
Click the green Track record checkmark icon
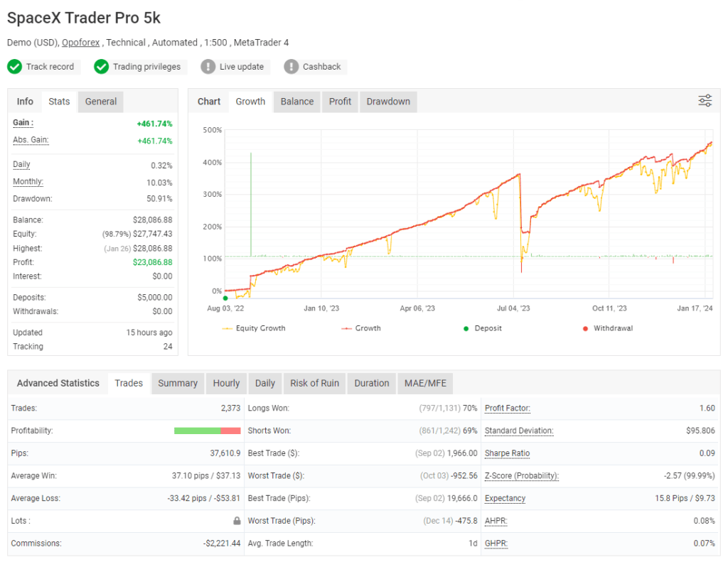(15, 66)
